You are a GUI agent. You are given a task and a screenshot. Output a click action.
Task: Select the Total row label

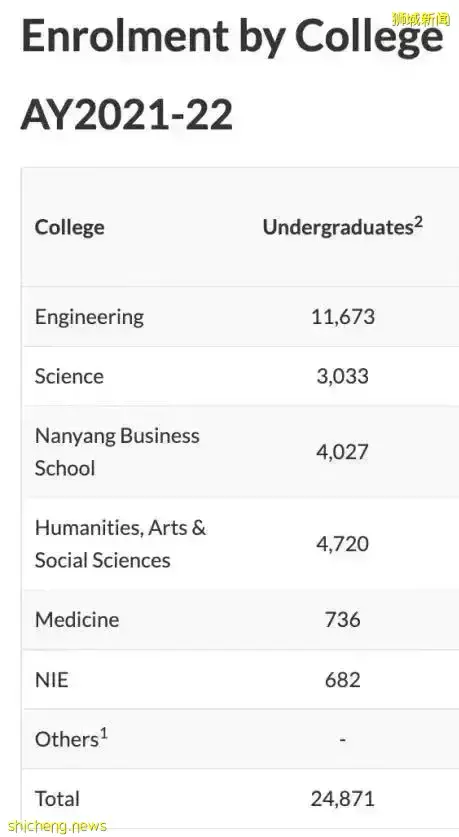click(57, 799)
